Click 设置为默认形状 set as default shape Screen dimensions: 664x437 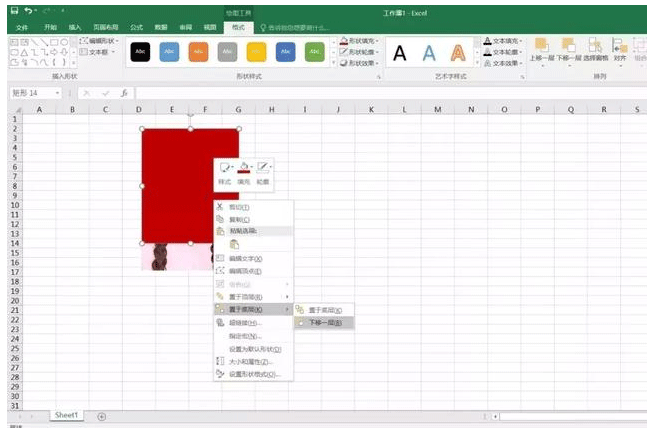(253, 349)
